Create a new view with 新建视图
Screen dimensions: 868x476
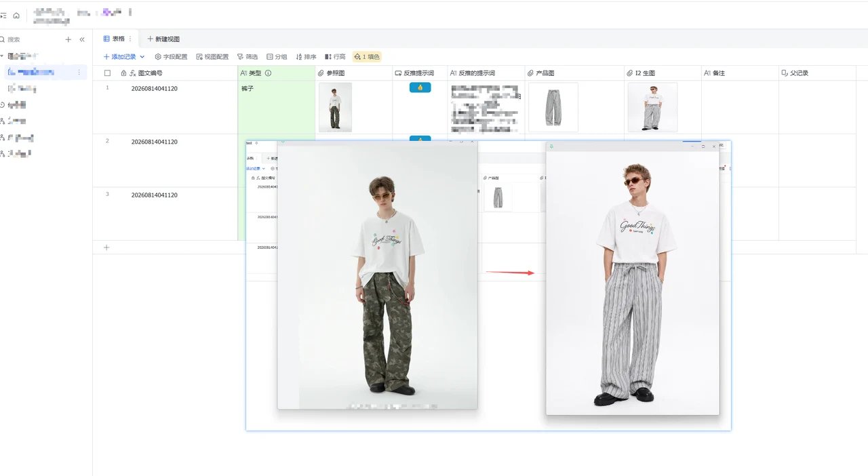point(163,39)
